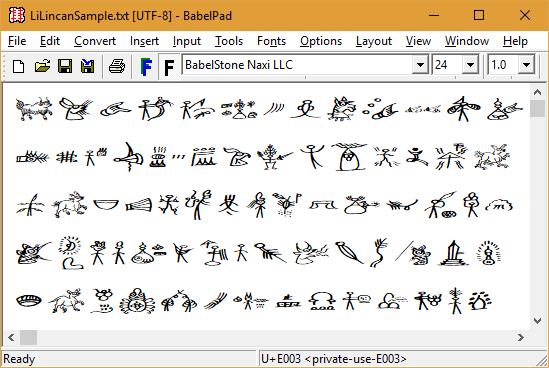The width and height of the screenshot is (549, 368).
Task: Open the Convert menu
Action: tap(95, 41)
